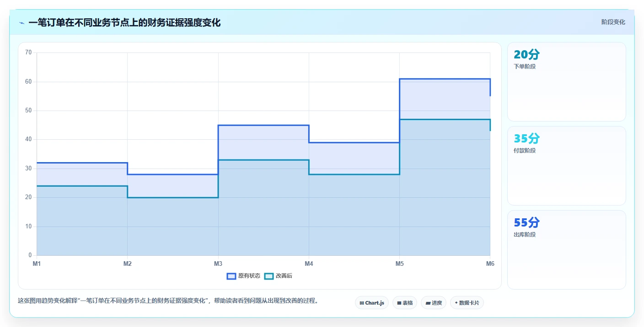644x327 pixels.
Task: Click the 50 y-axis value
Action: (x=28, y=111)
